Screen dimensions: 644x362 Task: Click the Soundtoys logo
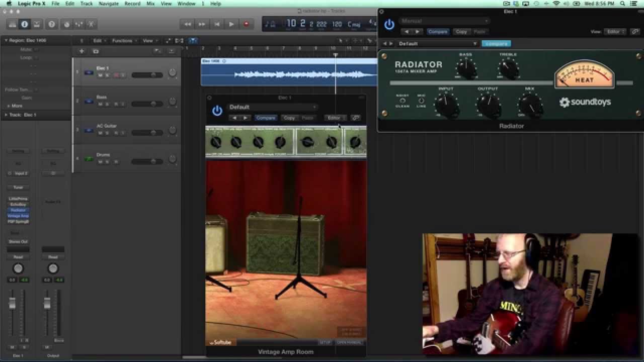coord(585,102)
